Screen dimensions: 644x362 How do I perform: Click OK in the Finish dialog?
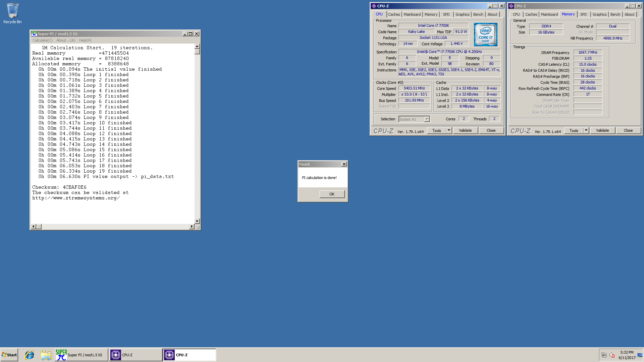(x=332, y=194)
